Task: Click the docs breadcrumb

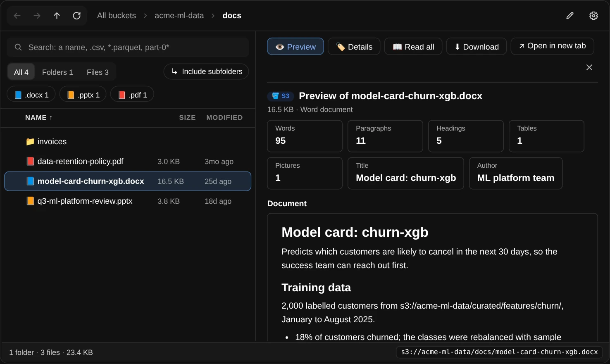Action: pos(232,16)
